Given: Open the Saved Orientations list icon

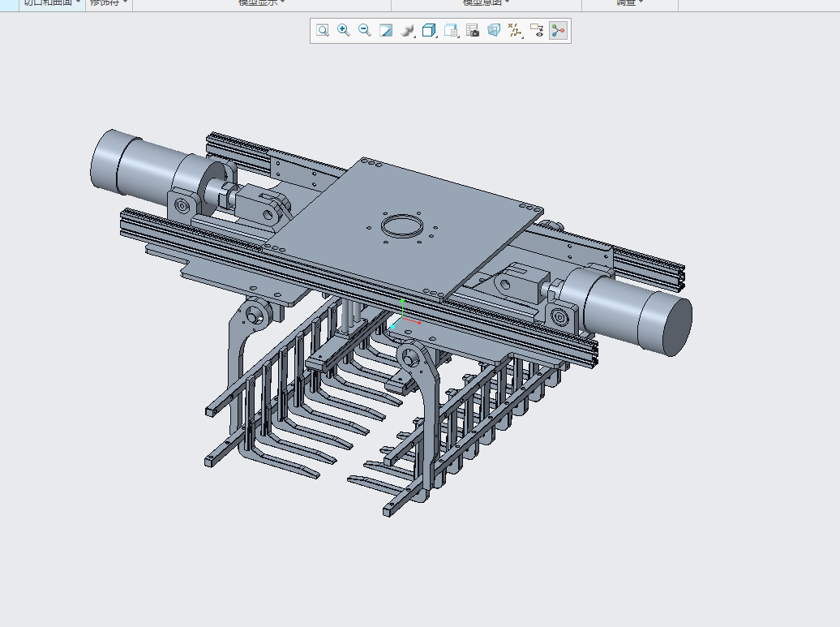Looking at the screenshot, I should 451,31.
